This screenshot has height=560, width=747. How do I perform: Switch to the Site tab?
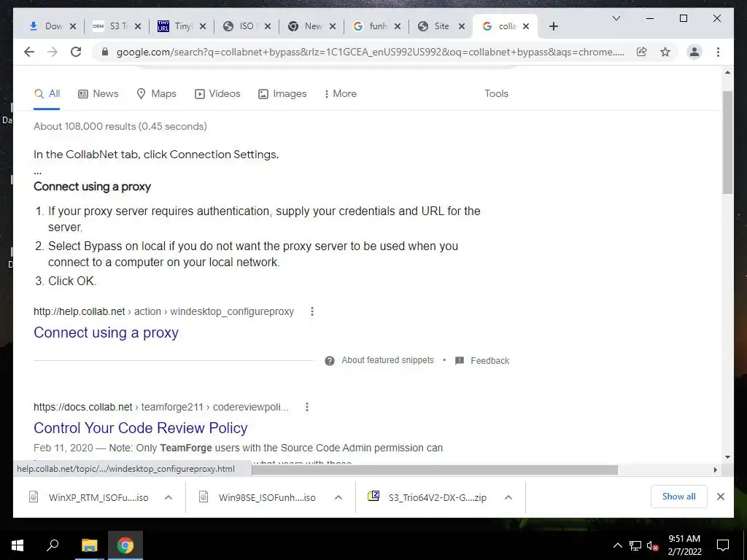coord(435,26)
